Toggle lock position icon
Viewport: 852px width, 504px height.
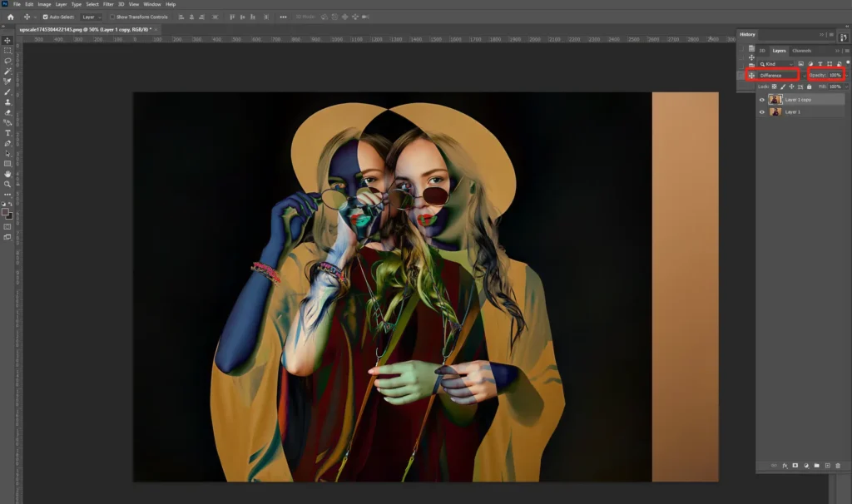coord(792,86)
